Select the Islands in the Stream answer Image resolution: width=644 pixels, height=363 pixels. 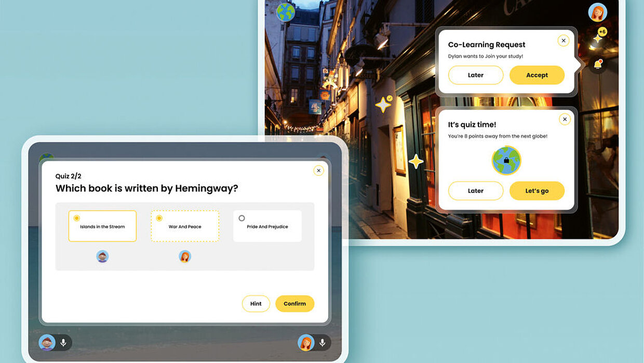click(x=102, y=226)
